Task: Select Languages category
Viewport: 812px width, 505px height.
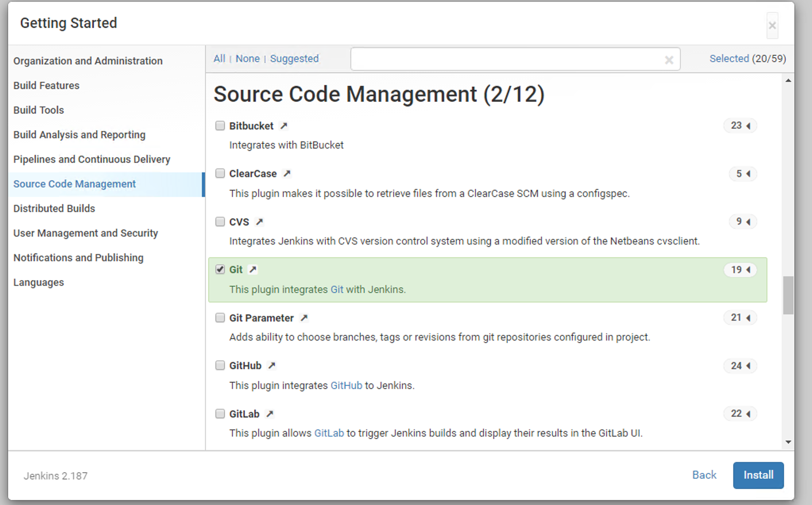Action: pyautogui.click(x=39, y=282)
